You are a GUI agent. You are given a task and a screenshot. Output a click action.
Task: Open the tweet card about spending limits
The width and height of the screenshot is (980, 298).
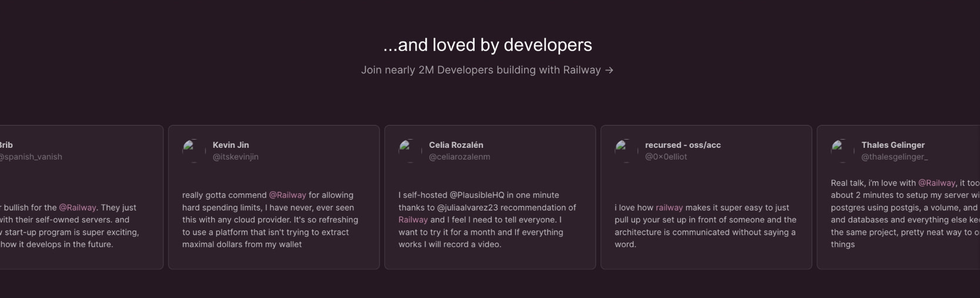274,197
